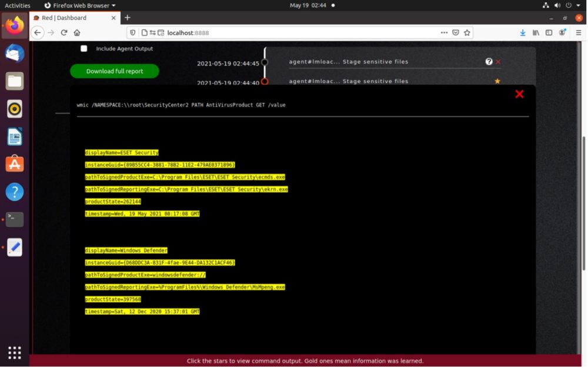Click the page vertical scrollbar

pyautogui.click(x=583, y=203)
